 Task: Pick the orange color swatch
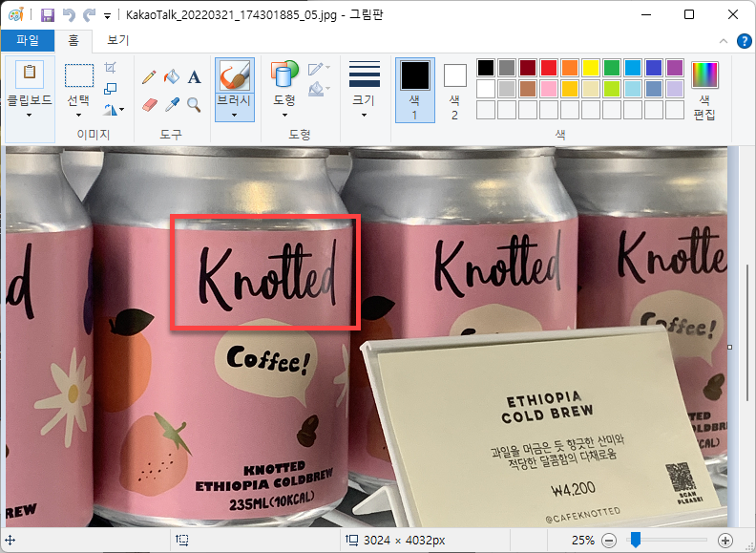click(570, 68)
